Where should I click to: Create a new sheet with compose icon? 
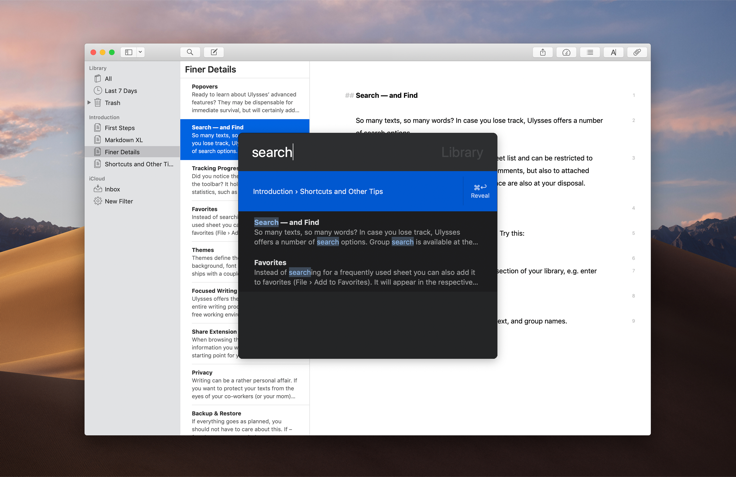pyautogui.click(x=214, y=52)
